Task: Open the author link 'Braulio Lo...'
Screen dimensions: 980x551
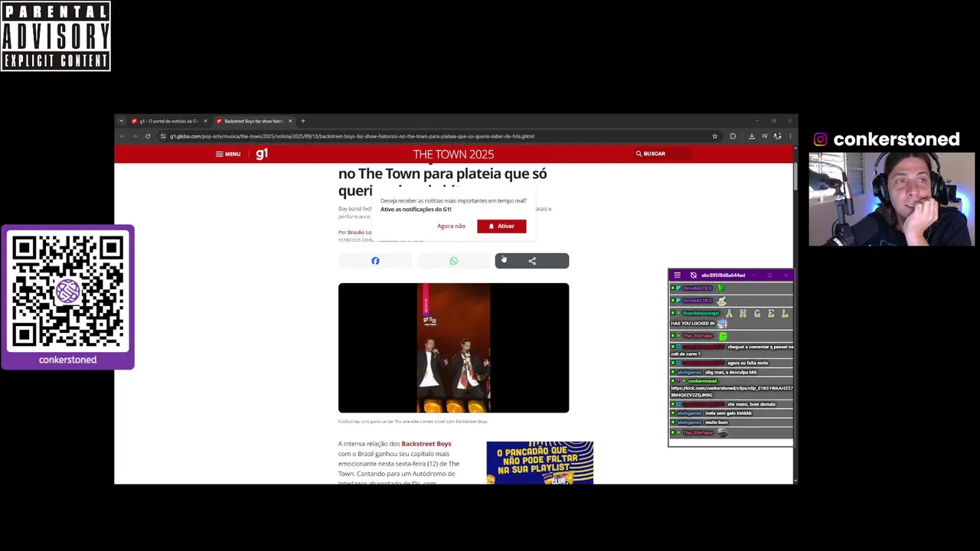Action: tap(359, 232)
